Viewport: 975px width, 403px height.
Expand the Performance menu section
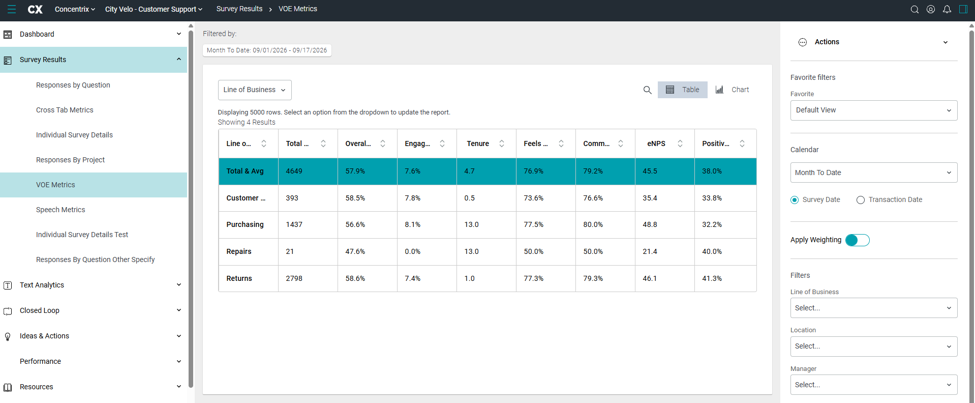click(179, 361)
